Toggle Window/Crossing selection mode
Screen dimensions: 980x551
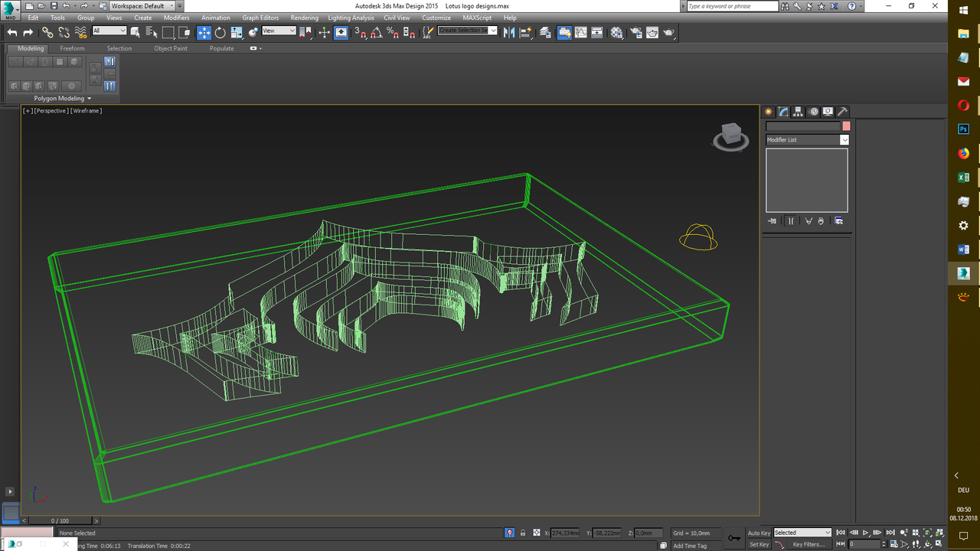coord(185,32)
